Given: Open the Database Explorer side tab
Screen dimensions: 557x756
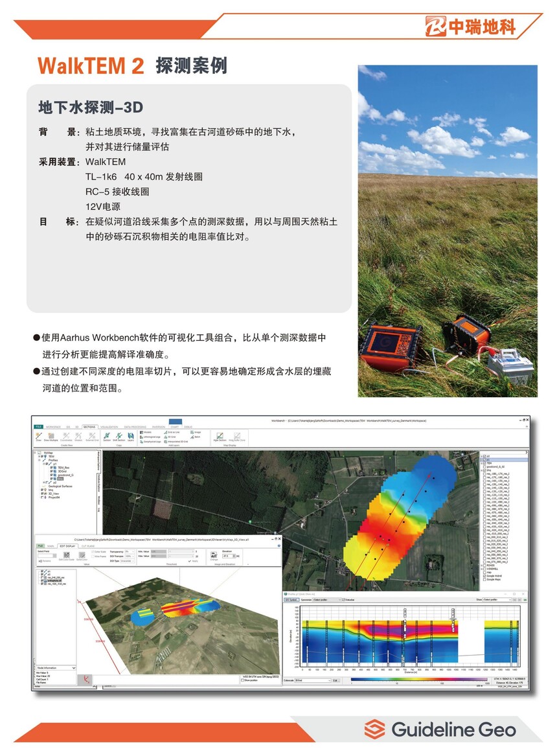Looking at the screenshot, I should (x=99, y=483).
